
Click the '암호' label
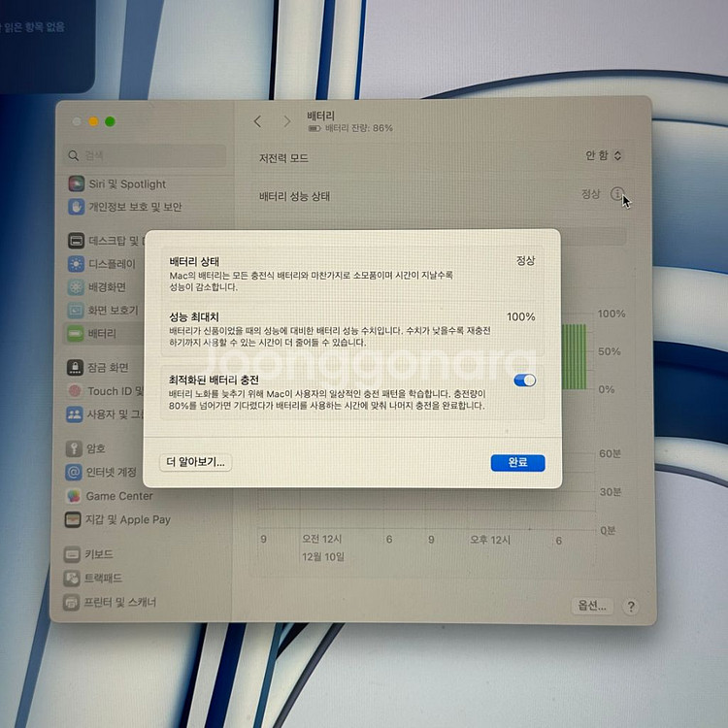click(x=96, y=448)
